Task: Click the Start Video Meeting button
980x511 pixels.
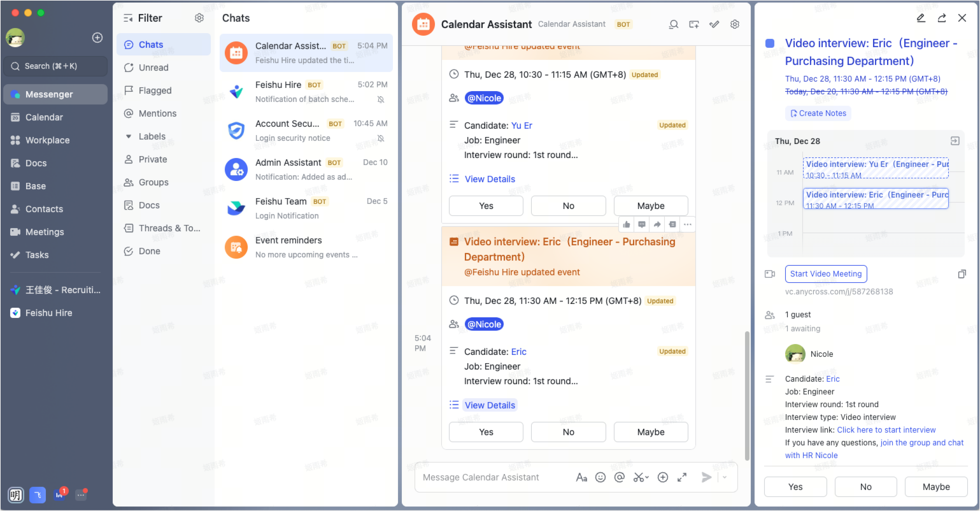Action: click(x=825, y=274)
